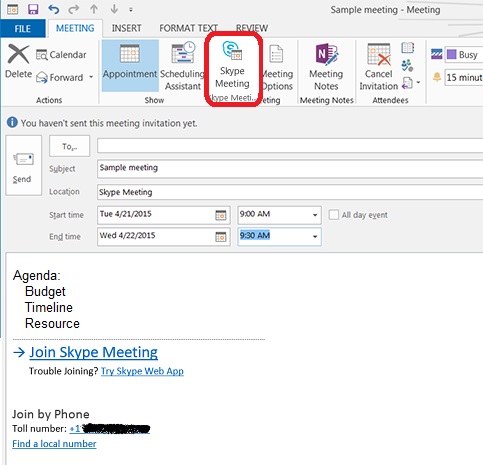The image size is (483, 465).
Task: Click the Toll number phone link
Action: 110,429
